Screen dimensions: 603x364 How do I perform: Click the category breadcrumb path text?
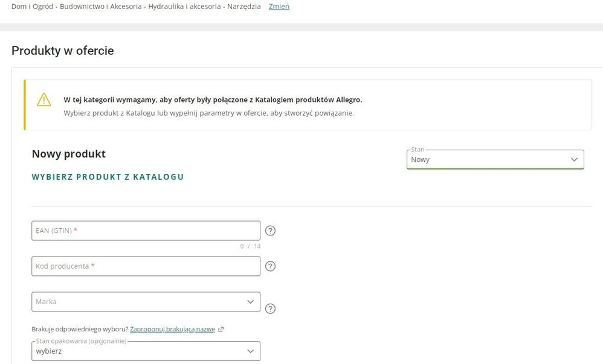pyautogui.click(x=136, y=7)
